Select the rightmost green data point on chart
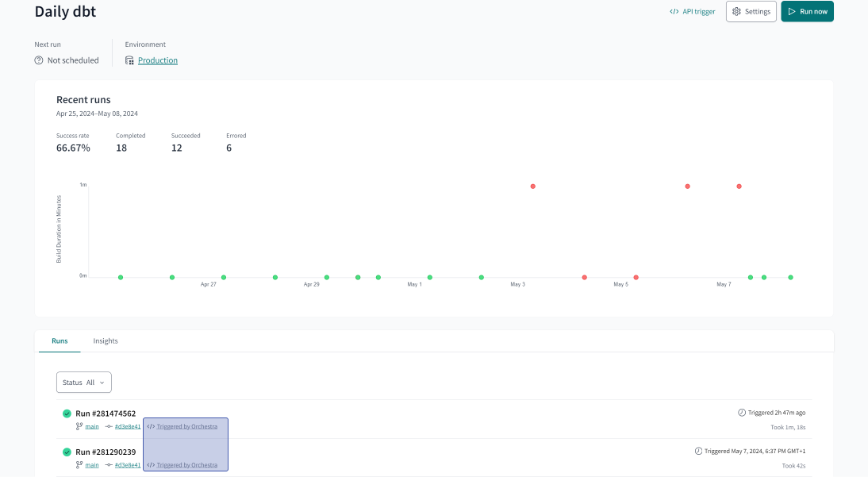The height and width of the screenshot is (477, 868). point(790,278)
